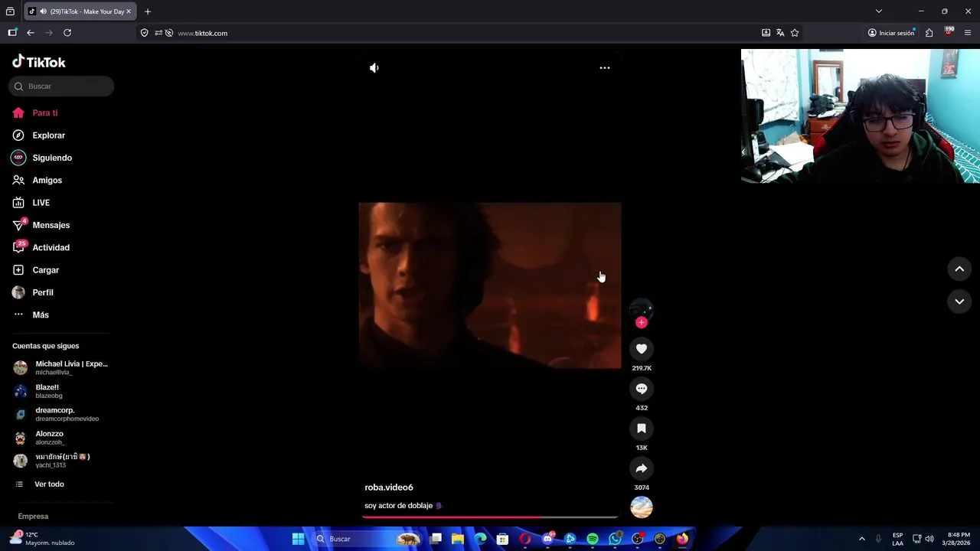The width and height of the screenshot is (980, 551).
Task: Open Firefox View tab list icon
Action: click(10, 11)
